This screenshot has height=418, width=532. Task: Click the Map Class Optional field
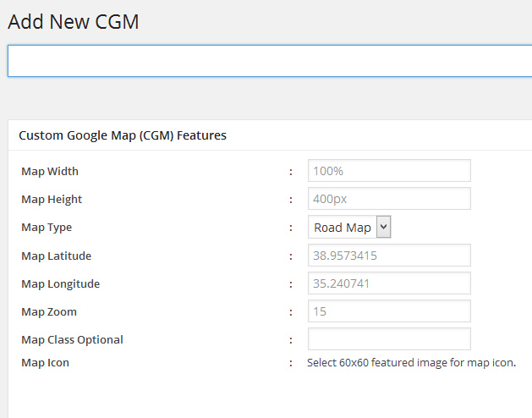tap(389, 339)
